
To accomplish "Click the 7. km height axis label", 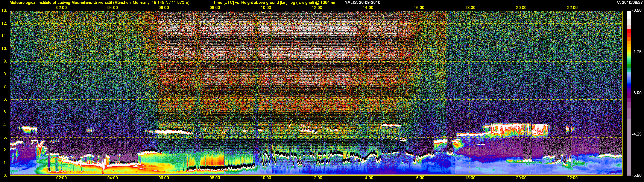I will [5, 87].
